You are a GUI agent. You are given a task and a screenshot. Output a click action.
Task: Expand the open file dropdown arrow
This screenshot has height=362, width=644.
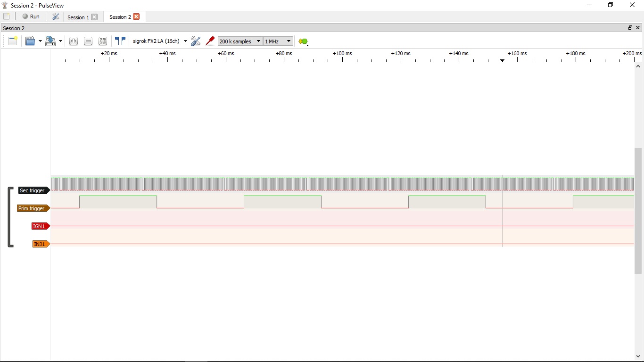(x=40, y=41)
